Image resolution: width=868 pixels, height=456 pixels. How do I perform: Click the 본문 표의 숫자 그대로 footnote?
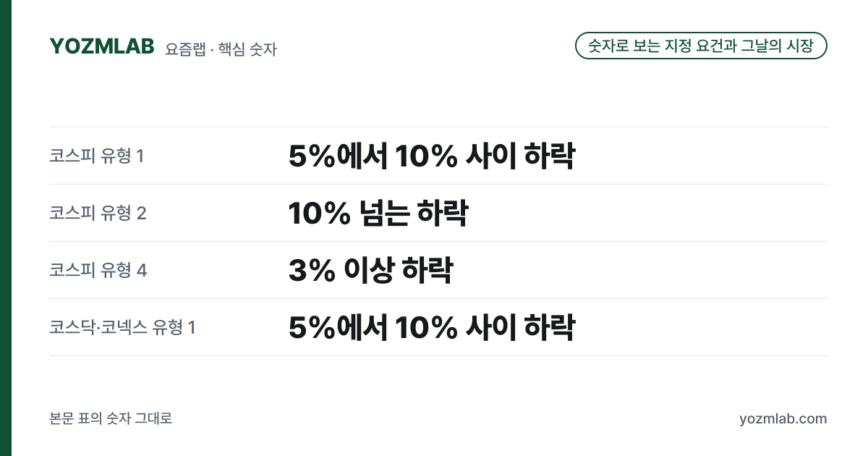[x=111, y=418]
